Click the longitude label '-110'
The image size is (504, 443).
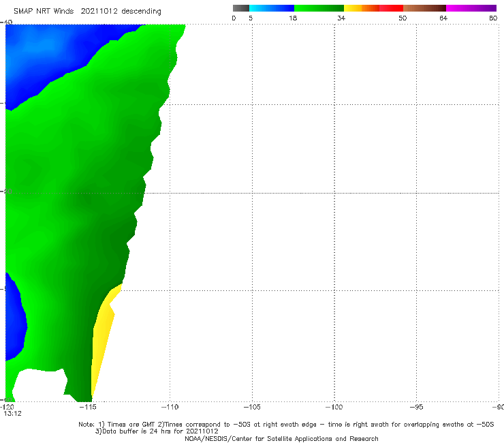click(x=170, y=407)
